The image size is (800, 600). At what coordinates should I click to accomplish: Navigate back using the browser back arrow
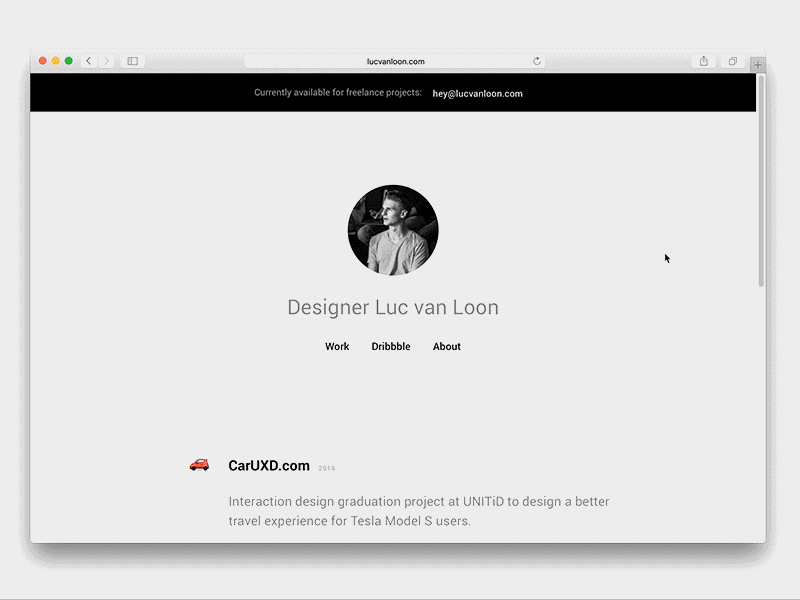[88, 60]
